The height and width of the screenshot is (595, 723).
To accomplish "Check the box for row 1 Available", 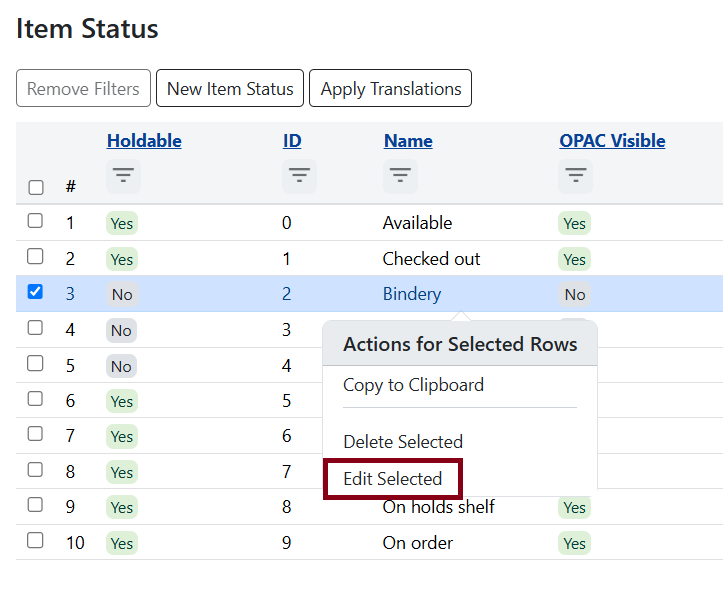I will tap(35, 221).
